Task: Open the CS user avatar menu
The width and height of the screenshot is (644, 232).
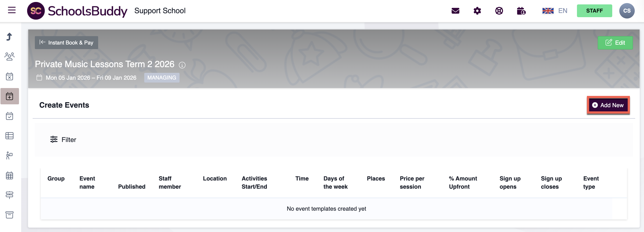Action: (627, 11)
